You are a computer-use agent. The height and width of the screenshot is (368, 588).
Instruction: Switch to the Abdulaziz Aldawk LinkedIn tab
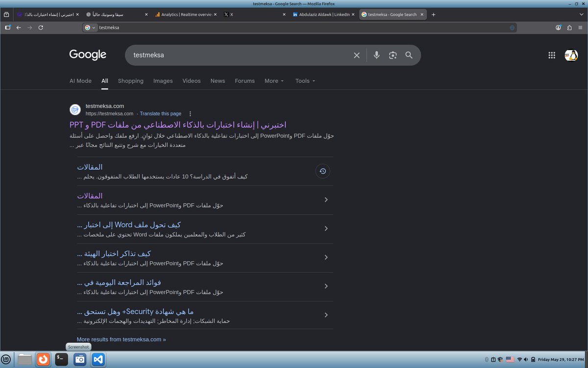pos(321,15)
